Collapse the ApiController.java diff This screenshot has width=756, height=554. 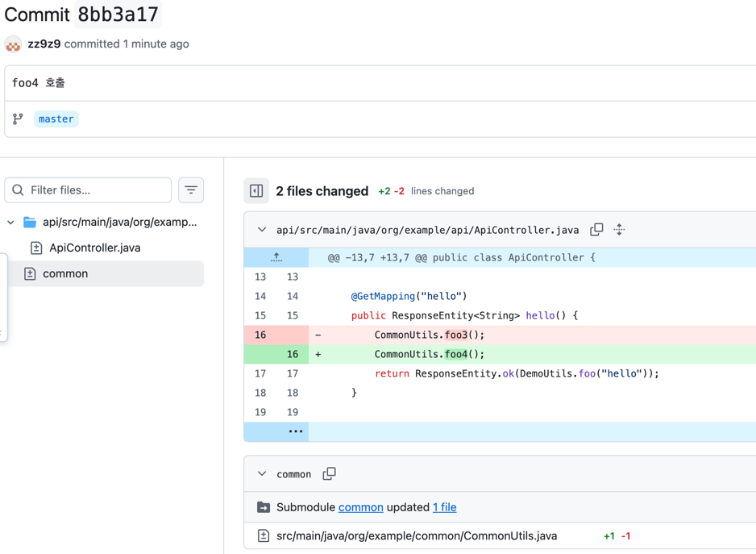(x=262, y=230)
